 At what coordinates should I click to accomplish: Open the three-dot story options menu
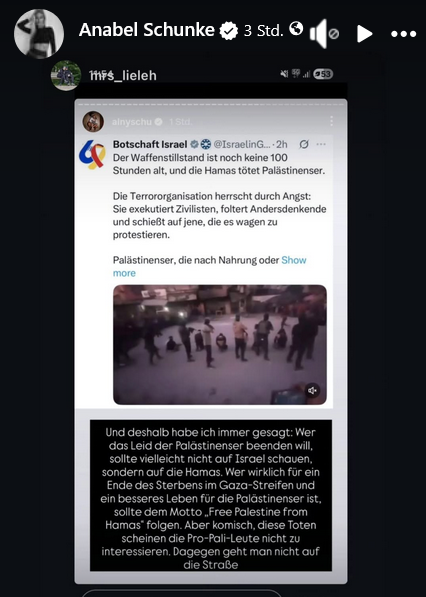pyautogui.click(x=404, y=34)
